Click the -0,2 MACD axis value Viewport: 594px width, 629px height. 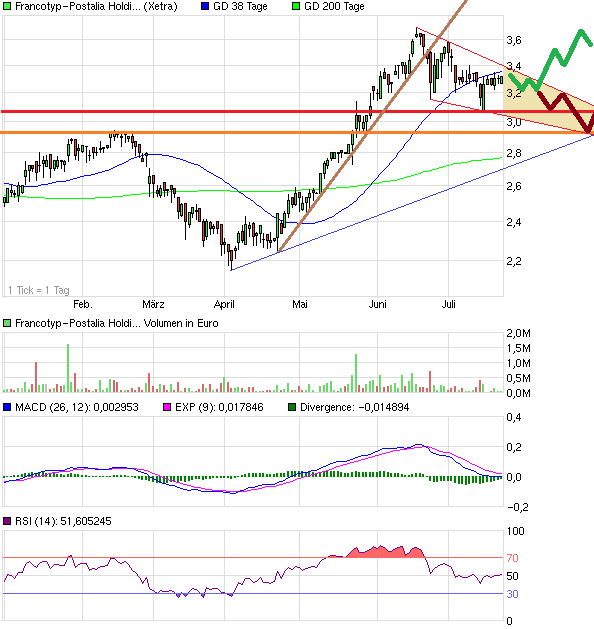(x=518, y=507)
